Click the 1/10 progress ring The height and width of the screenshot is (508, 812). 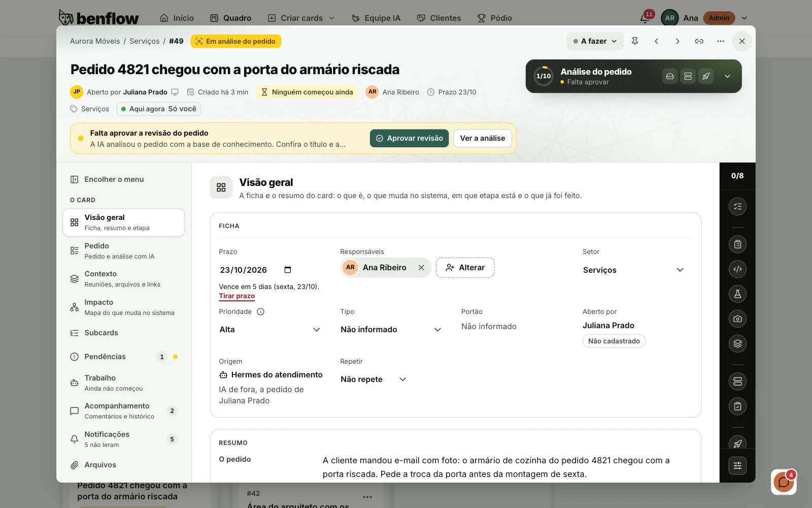(x=544, y=76)
